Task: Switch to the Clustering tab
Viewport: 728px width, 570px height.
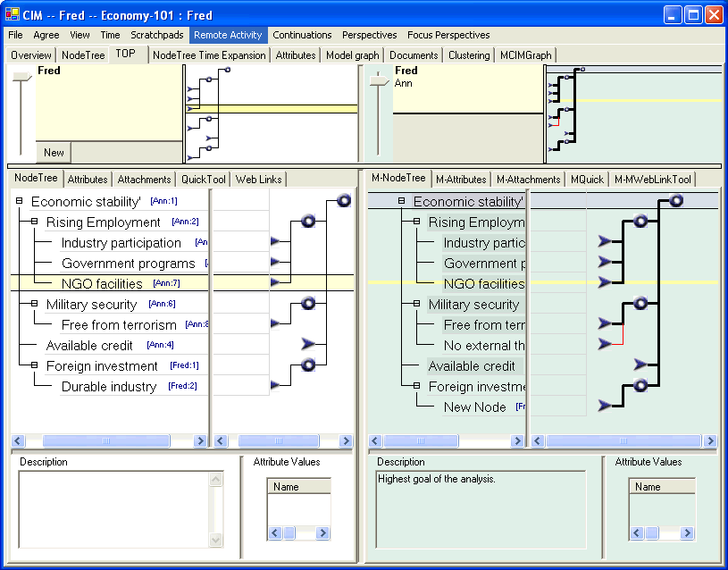Action: tap(469, 55)
